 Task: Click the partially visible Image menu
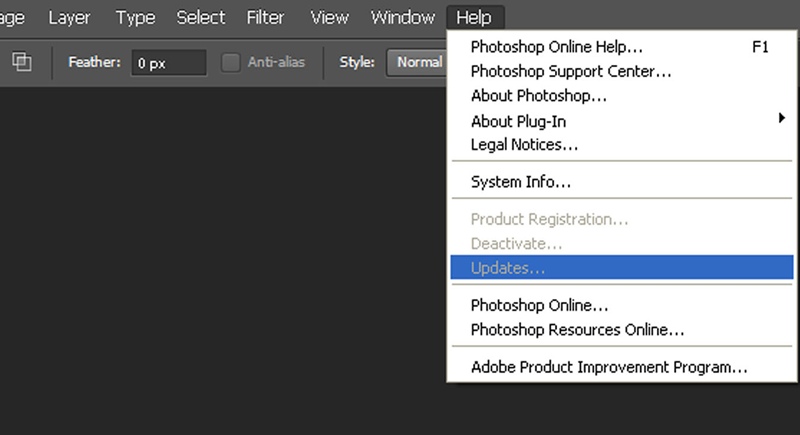click(x=12, y=19)
